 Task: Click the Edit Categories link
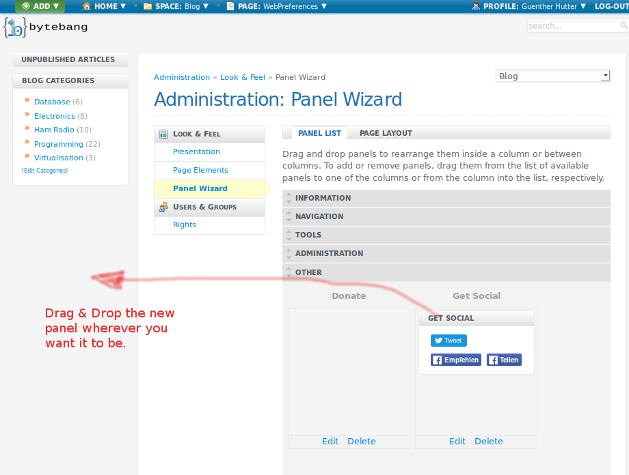(x=45, y=171)
